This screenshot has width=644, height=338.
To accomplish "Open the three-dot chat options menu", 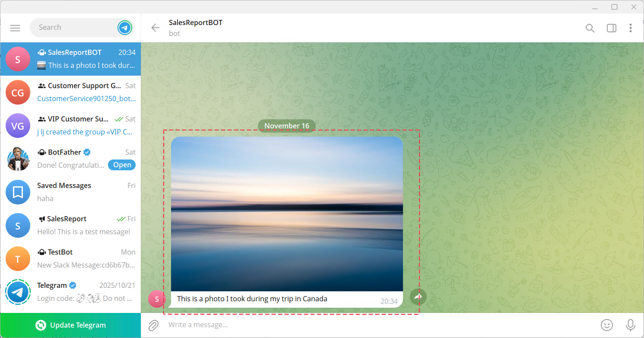I will tap(630, 28).
